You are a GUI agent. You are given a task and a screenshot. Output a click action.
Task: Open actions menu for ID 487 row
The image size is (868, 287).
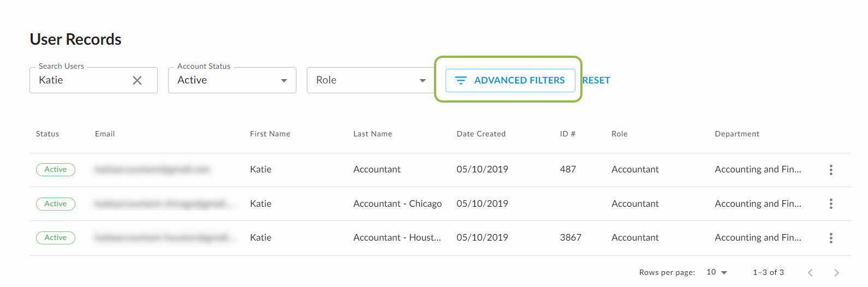[x=831, y=170]
